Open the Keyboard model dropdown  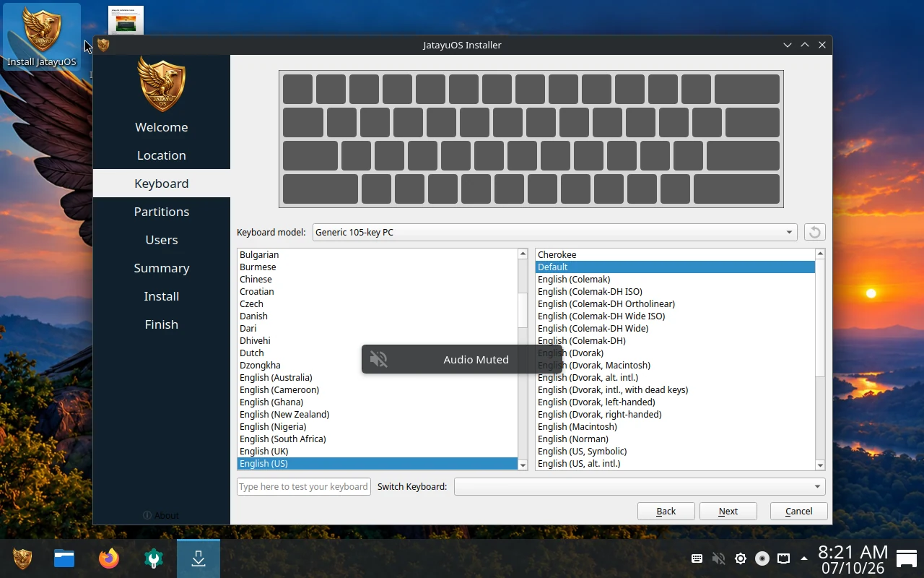[x=554, y=232]
